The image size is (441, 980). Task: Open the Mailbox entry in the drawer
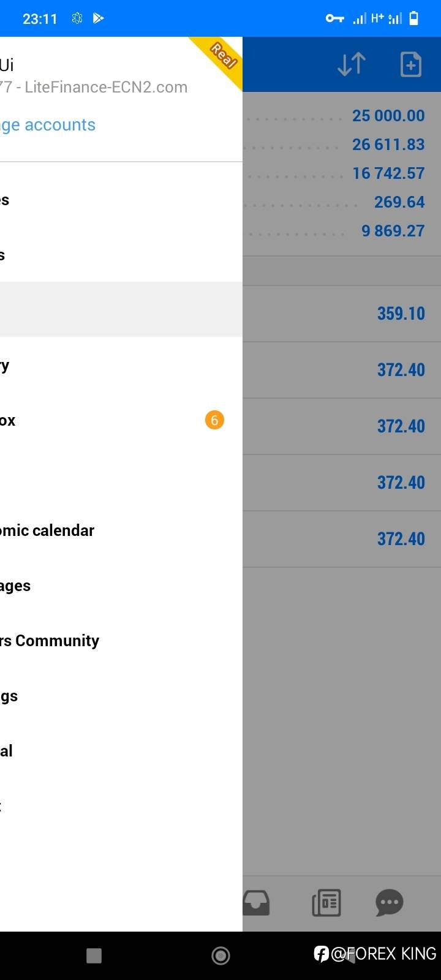click(x=8, y=421)
